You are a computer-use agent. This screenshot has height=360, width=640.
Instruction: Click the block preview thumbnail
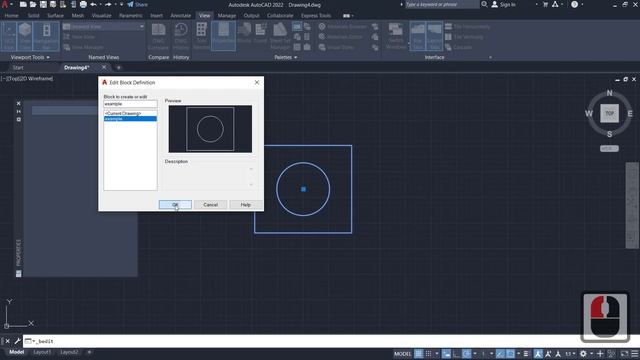(x=210, y=129)
